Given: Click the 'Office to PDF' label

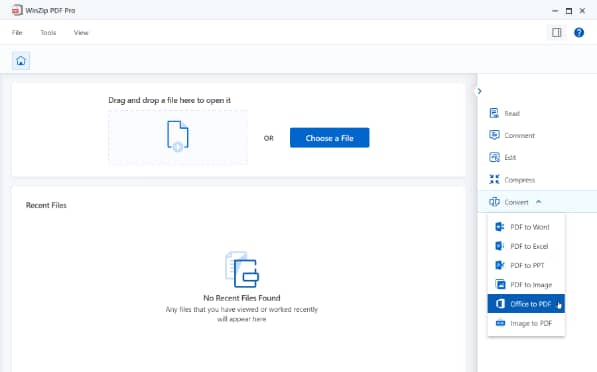Looking at the screenshot, I should tap(531, 304).
